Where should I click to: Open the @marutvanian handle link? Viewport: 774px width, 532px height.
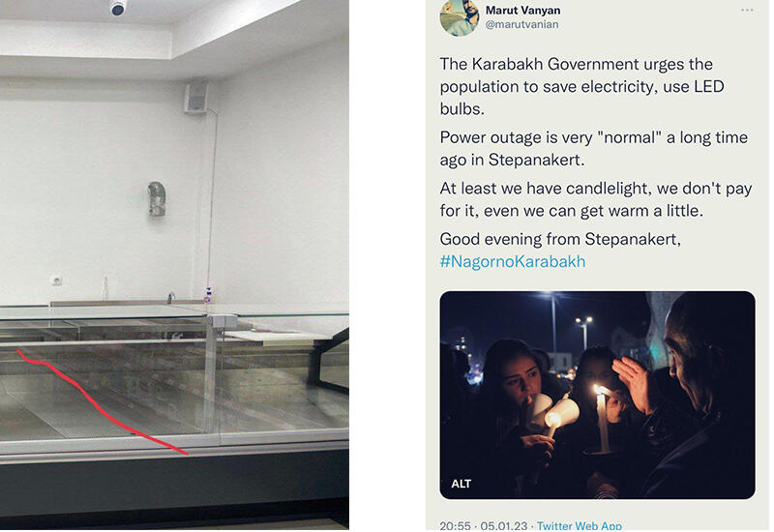(521, 24)
